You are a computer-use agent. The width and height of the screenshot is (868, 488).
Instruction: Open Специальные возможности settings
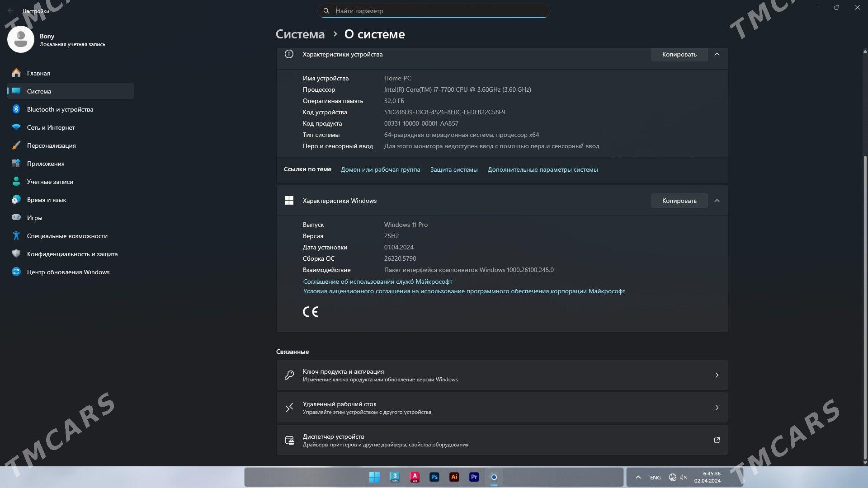pyautogui.click(x=71, y=236)
